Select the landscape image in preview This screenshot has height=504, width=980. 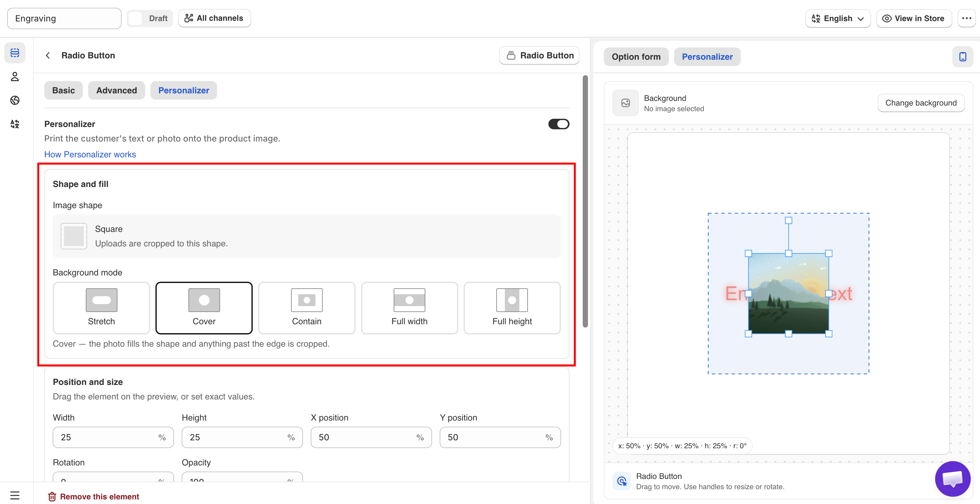point(788,293)
